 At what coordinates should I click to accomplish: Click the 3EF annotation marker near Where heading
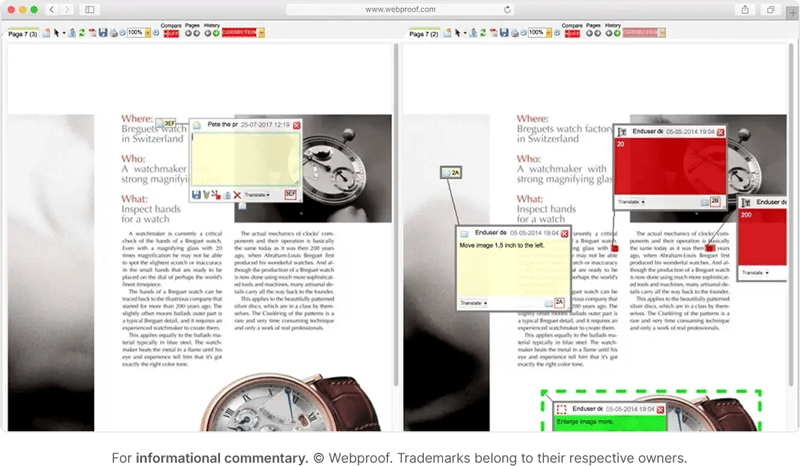point(166,123)
